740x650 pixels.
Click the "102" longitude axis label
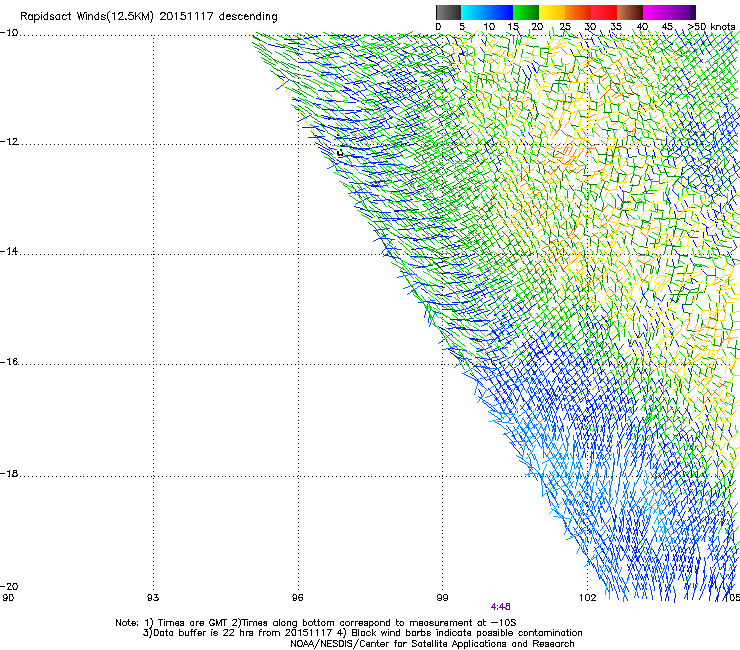588,598
